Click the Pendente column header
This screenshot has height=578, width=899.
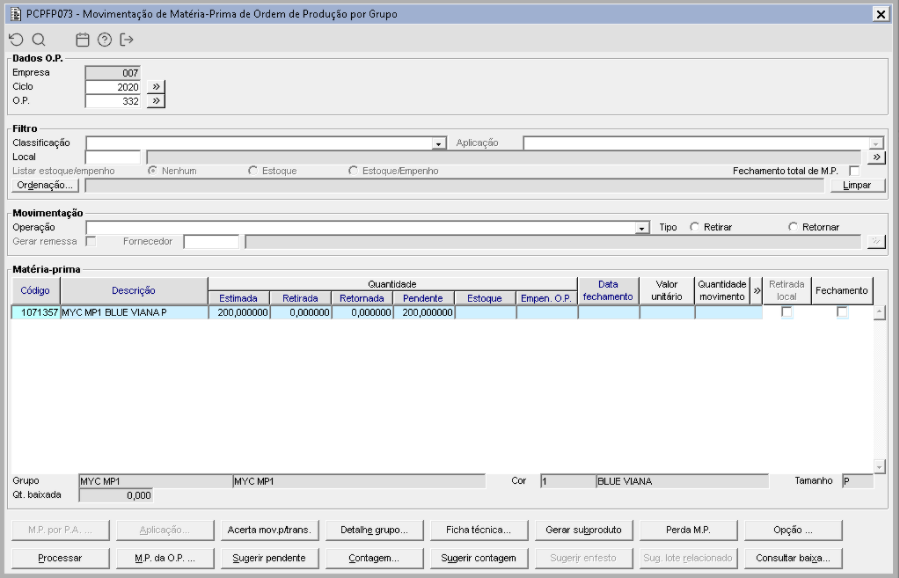(x=423, y=298)
